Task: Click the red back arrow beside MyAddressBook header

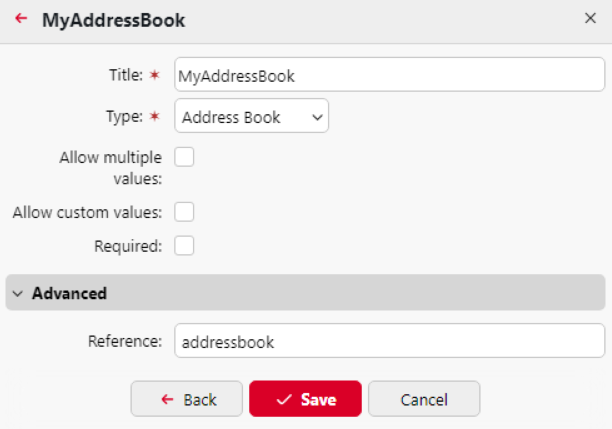Action: pyautogui.click(x=21, y=19)
